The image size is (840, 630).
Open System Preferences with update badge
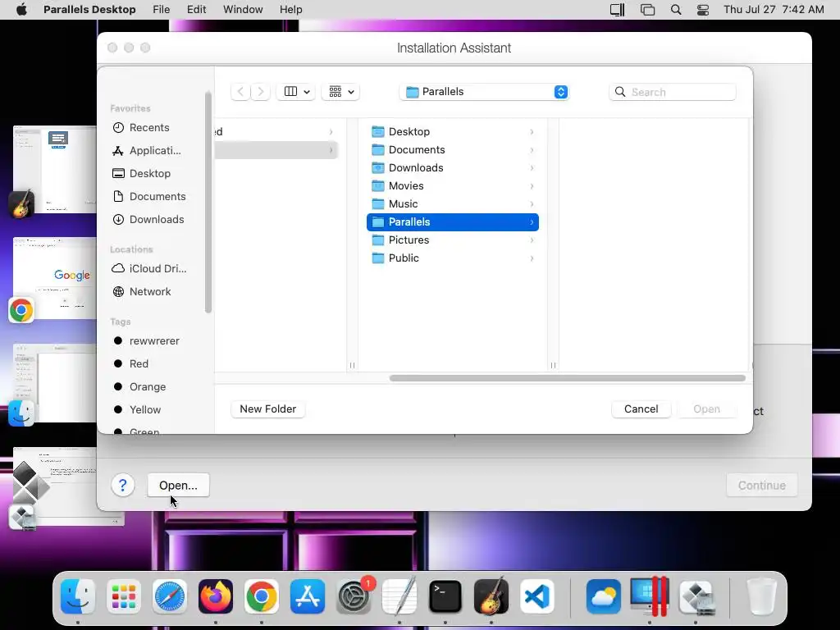(354, 596)
